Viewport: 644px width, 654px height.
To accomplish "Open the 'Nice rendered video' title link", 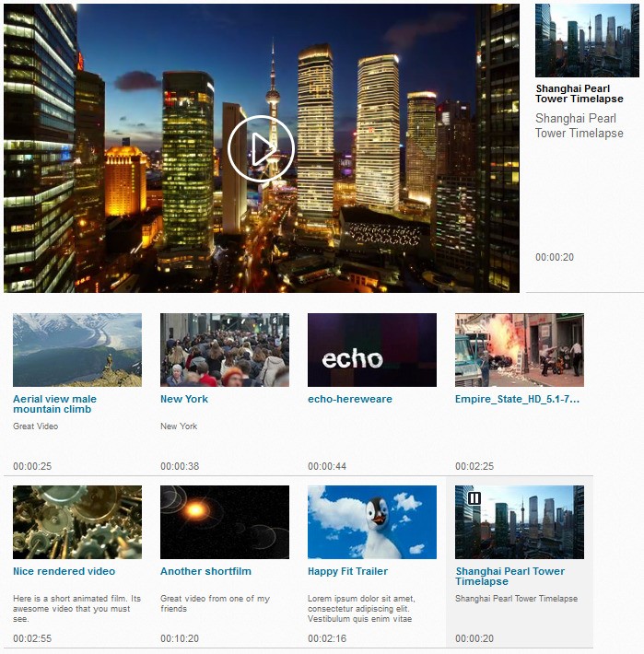I will [x=64, y=571].
